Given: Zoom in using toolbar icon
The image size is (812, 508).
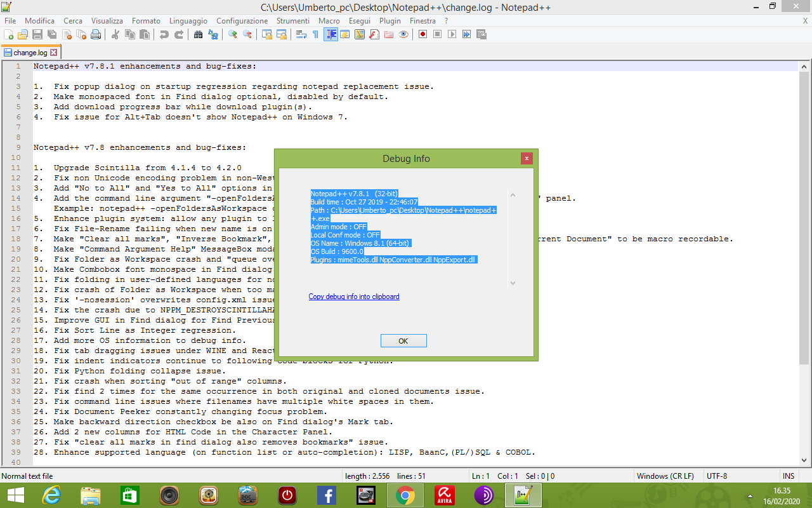Looking at the screenshot, I should 232,34.
